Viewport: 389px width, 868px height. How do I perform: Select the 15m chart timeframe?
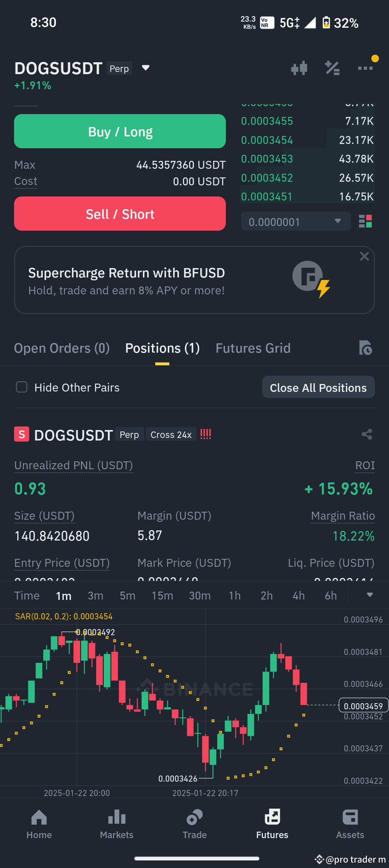tap(162, 595)
